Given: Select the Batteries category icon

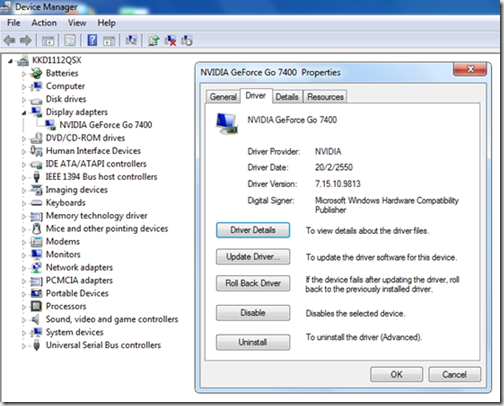Looking at the screenshot, I should click(x=36, y=73).
